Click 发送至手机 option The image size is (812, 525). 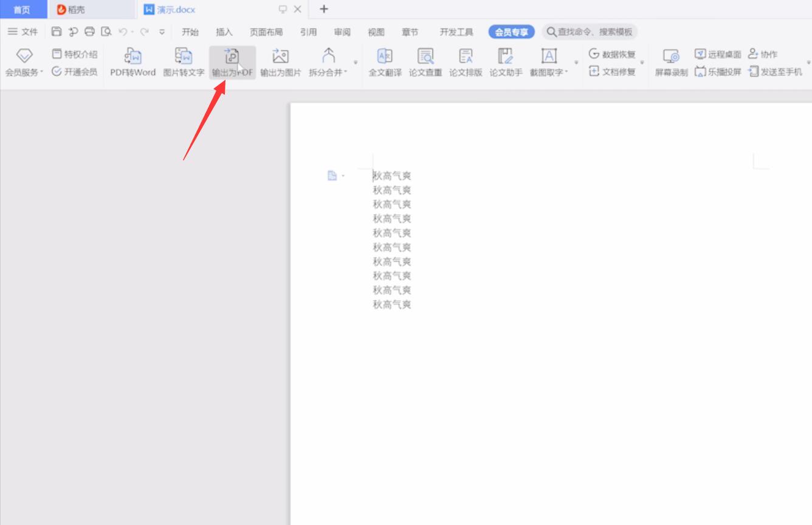[x=775, y=72]
